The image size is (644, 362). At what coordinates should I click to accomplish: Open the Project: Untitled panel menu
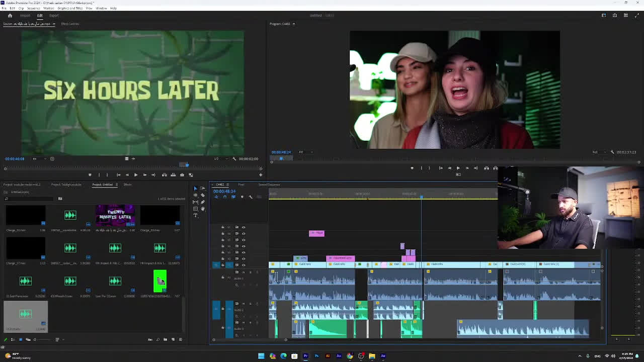pyautogui.click(x=117, y=185)
